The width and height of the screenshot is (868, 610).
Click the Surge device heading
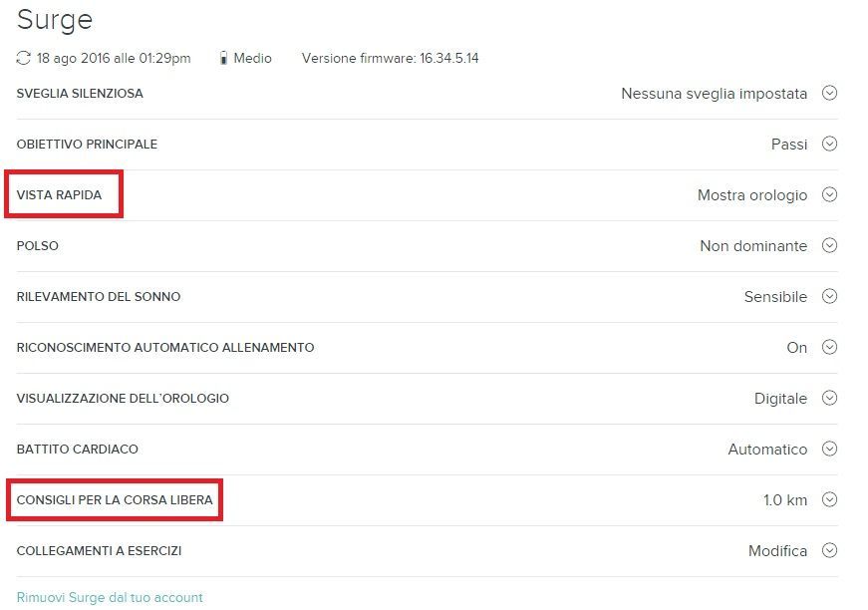click(x=55, y=20)
